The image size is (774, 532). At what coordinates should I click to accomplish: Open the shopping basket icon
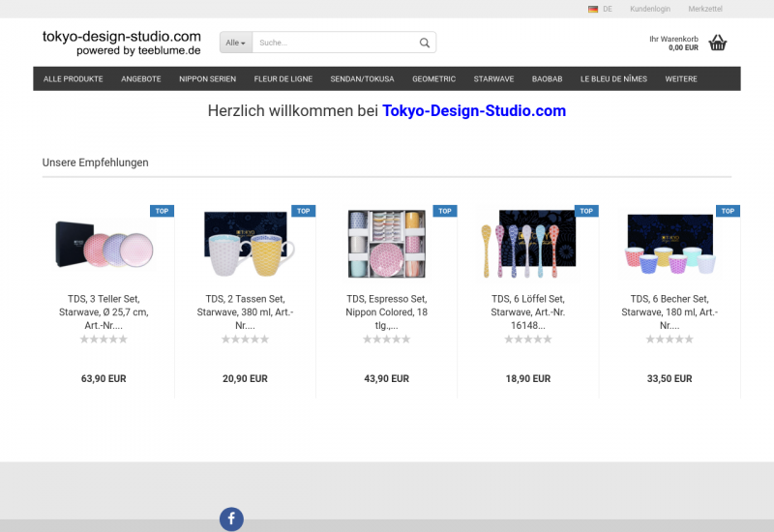[717, 43]
